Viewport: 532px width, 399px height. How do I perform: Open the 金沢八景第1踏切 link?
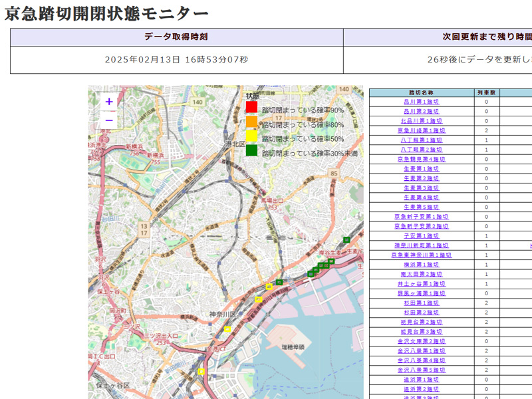pyautogui.click(x=422, y=350)
